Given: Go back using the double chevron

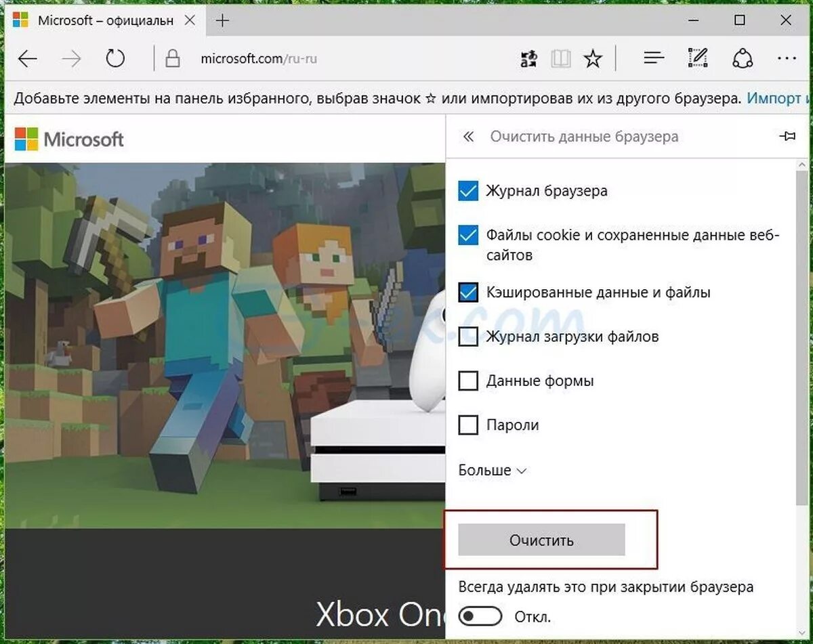Looking at the screenshot, I should tap(468, 137).
